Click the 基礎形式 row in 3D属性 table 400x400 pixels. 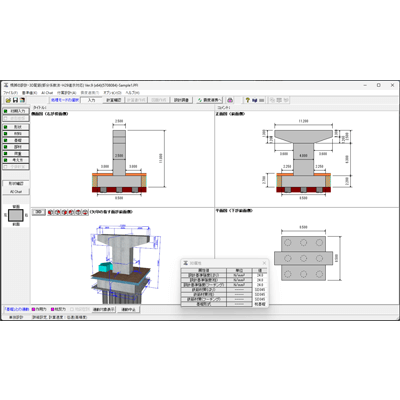(x=224, y=304)
